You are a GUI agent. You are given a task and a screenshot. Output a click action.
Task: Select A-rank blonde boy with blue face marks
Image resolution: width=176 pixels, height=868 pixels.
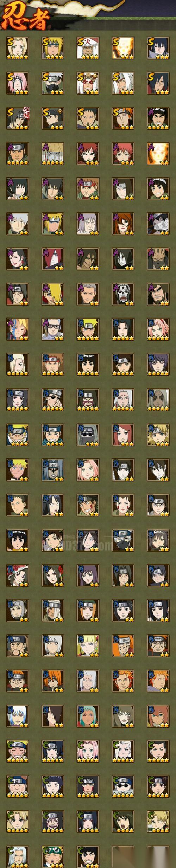click(x=18, y=329)
